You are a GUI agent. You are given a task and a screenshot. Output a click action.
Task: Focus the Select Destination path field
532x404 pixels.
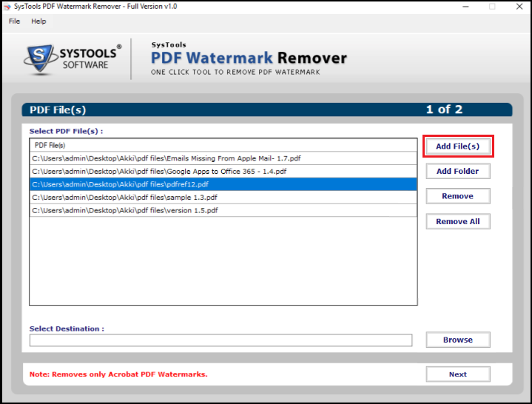(221, 340)
